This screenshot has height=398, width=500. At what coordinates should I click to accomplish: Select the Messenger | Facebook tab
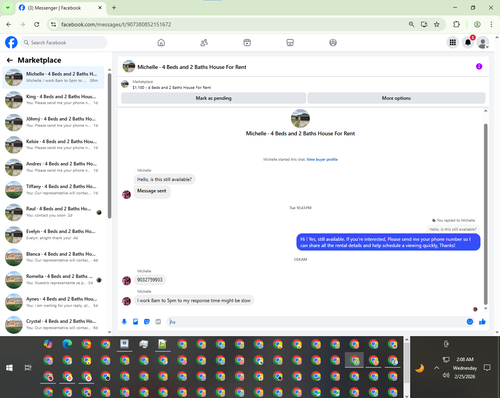pyautogui.click(x=60, y=8)
